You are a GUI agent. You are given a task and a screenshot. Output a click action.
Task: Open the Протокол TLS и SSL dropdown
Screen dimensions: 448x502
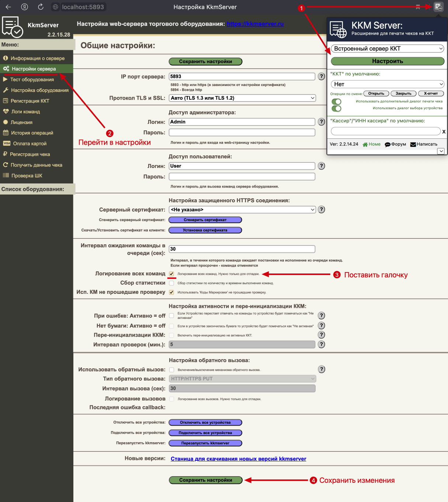click(x=242, y=98)
